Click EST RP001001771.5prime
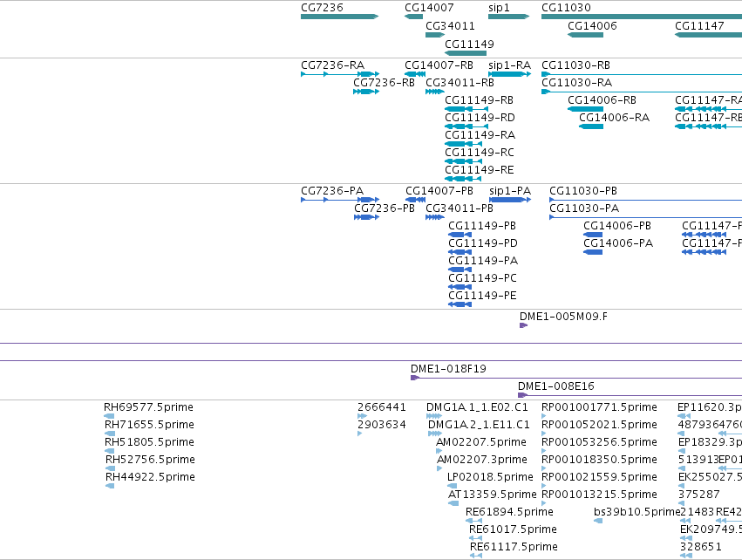Viewport: 742px width, 560px height. (544, 416)
